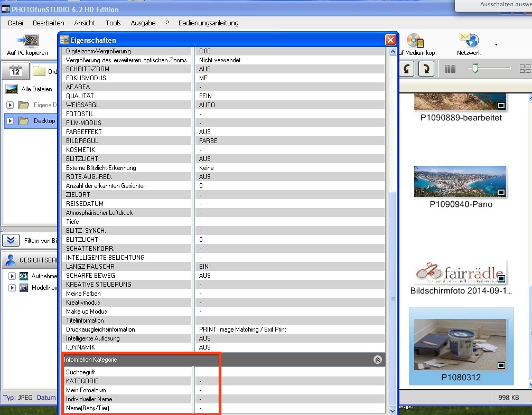This screenshot has height=415, width=532.
Task: Open the Bearbeiten menu
Action: coord(49,23)
